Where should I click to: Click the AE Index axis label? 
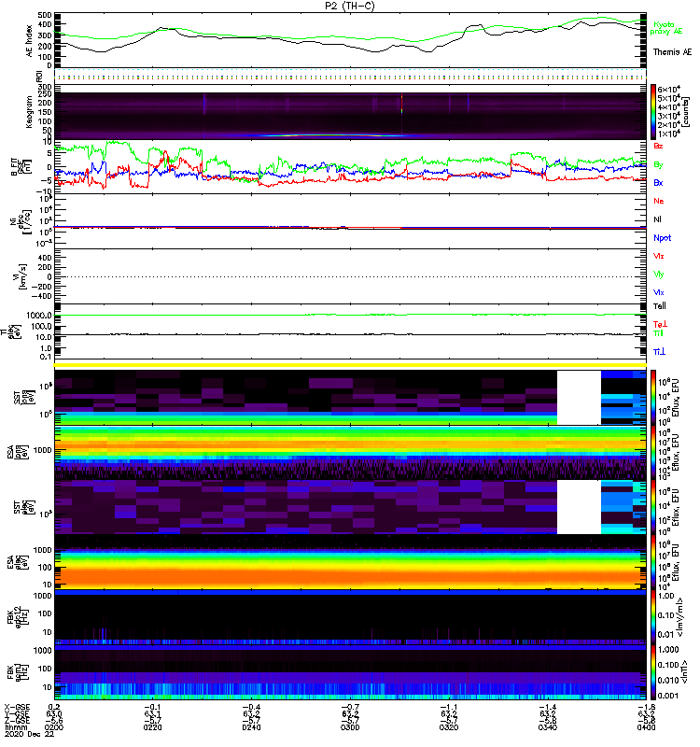[x=27, y=42]
